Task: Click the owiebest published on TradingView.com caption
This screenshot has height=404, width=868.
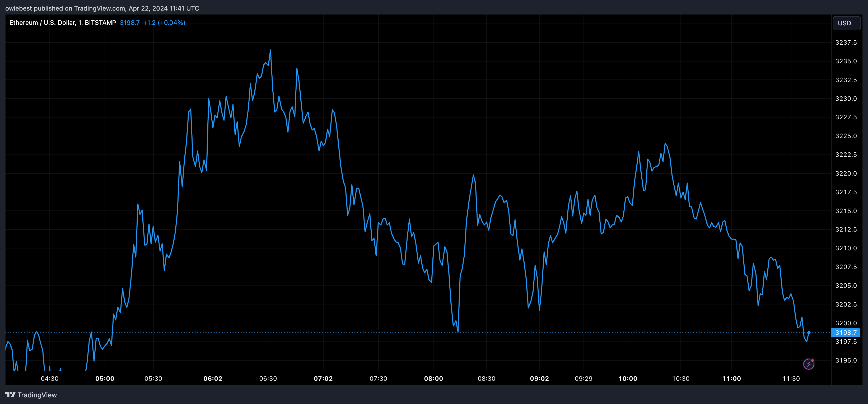Action: point(102,8)
